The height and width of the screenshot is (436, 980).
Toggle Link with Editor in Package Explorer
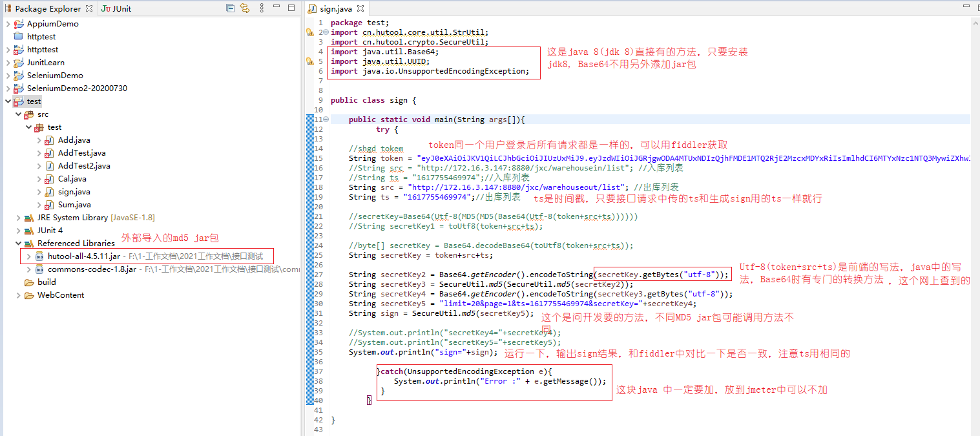245,8
